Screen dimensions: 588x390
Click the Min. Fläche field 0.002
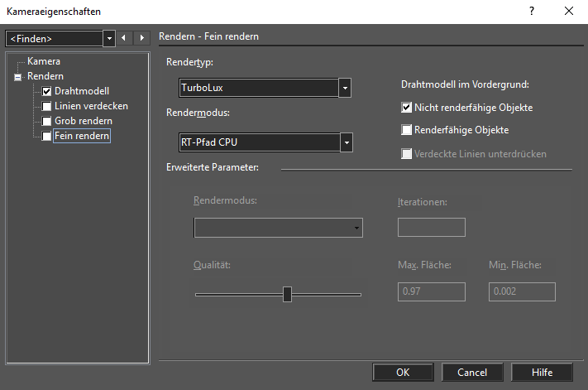pyautogui.click(x=522, y=291)
